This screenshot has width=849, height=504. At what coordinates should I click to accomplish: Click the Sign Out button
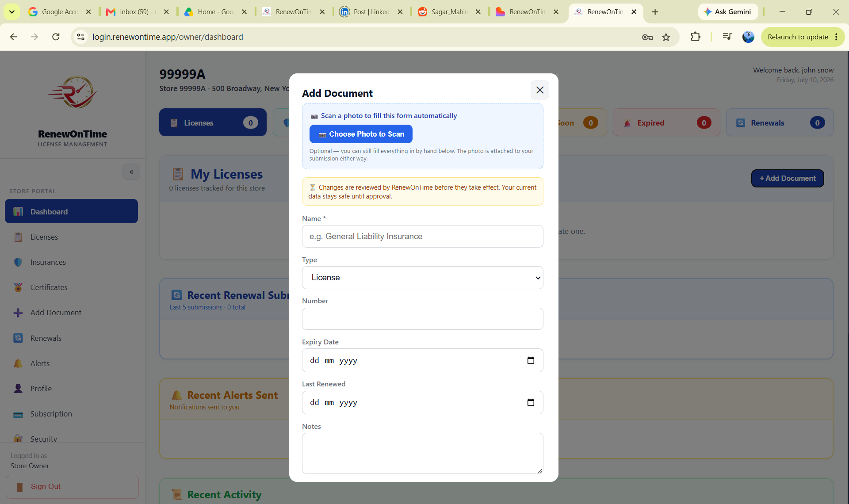(72, 486)
